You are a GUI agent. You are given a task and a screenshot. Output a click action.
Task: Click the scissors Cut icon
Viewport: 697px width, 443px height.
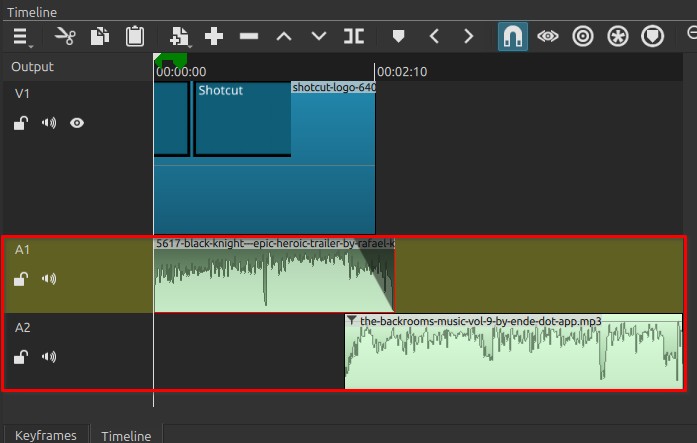tap(65, 37)
